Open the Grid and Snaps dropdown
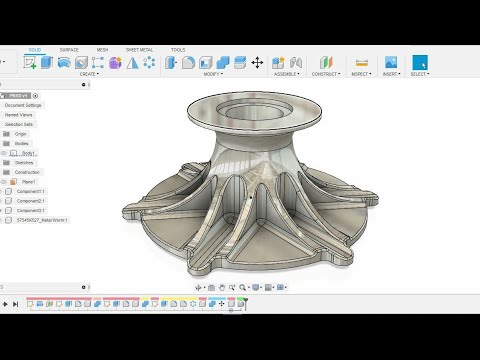480x360 pixels. (x=269, y=287)
